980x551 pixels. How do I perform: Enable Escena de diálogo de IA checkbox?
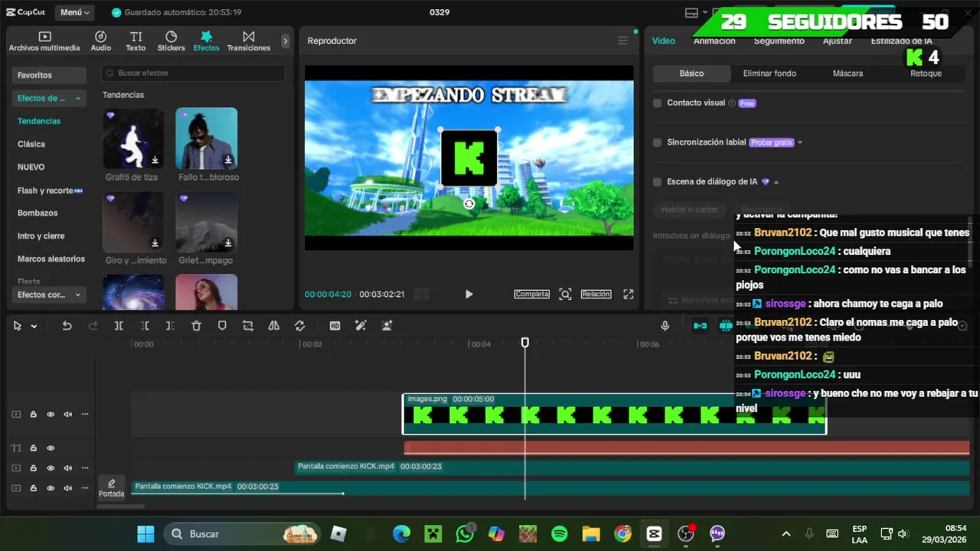(657, 182)
